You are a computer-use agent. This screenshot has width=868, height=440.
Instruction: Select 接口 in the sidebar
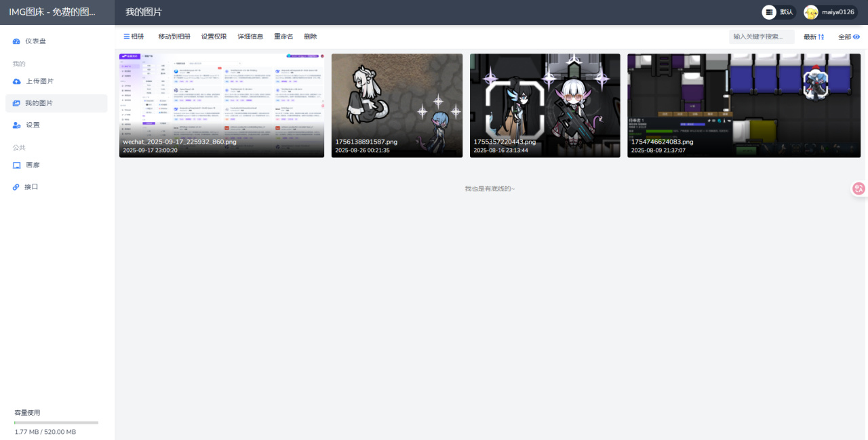(x=57, y=186)
